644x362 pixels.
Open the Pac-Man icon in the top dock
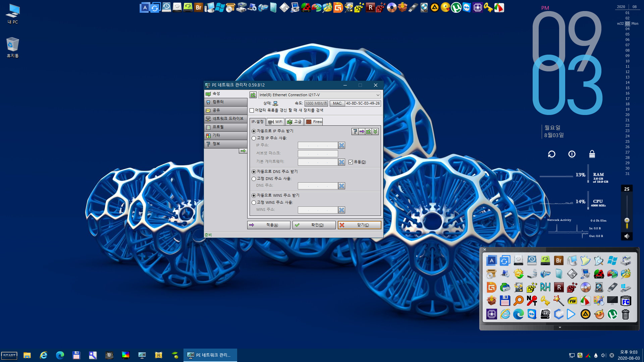pyautogui.click(x=445, y=7)
